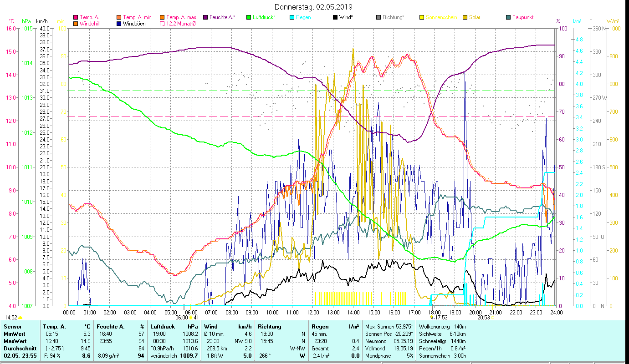Viewport: 629px width, 364px height.
Task: Click the 12.2 Monat-Ø legend label
Action: [181, 24]
